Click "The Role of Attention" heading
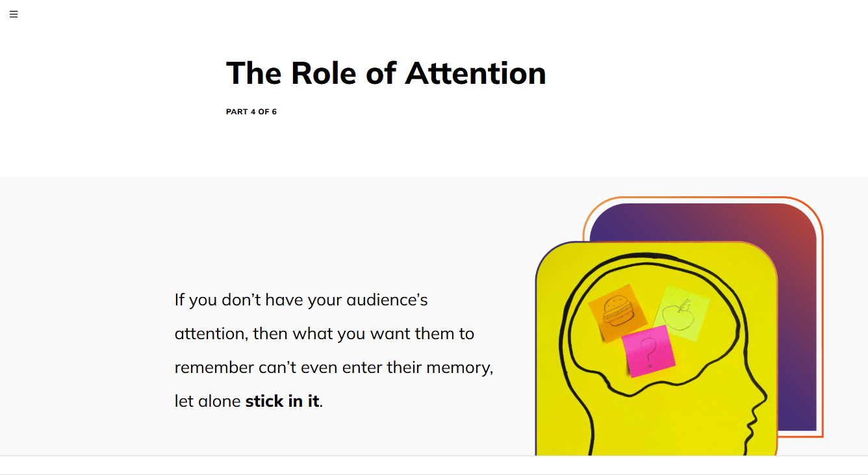The width and height of the screenshot is (868, 475). pos(386,73)
